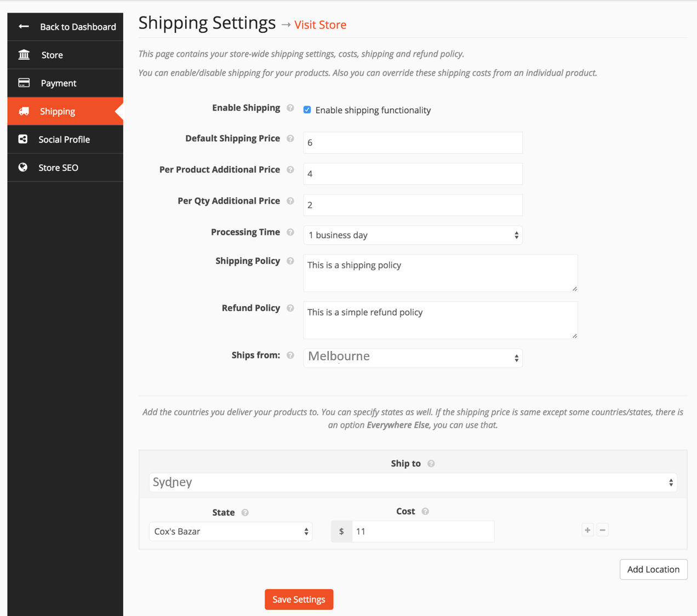Click the Store SEO globe icon

(23, 167)
